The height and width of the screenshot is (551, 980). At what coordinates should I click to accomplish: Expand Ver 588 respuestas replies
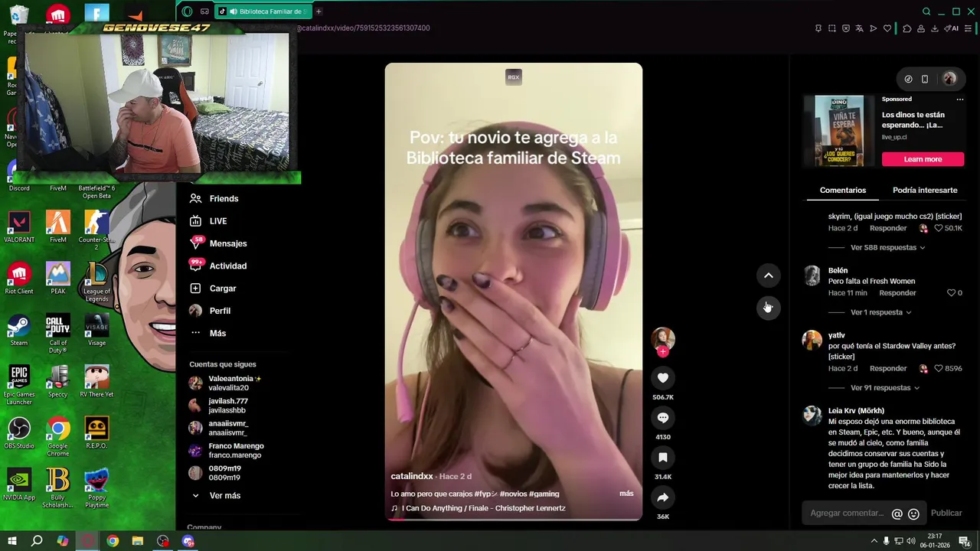[x=887, y=248]
